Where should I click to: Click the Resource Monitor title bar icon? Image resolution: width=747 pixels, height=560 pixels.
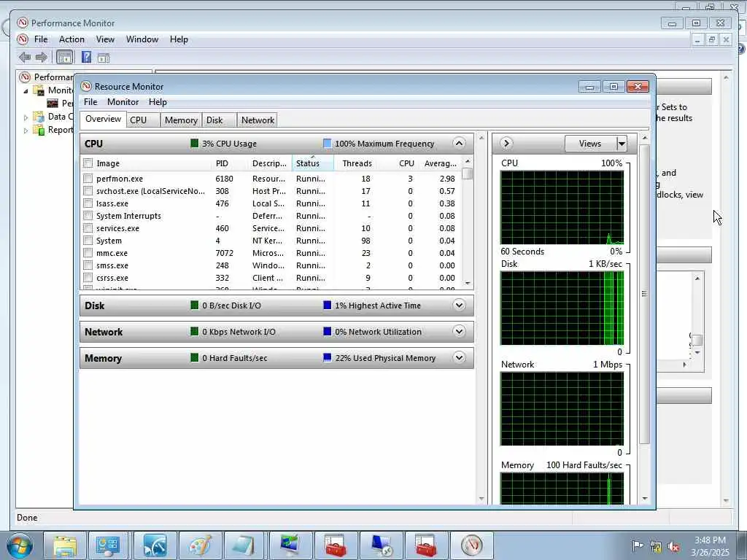pos(86,86)
